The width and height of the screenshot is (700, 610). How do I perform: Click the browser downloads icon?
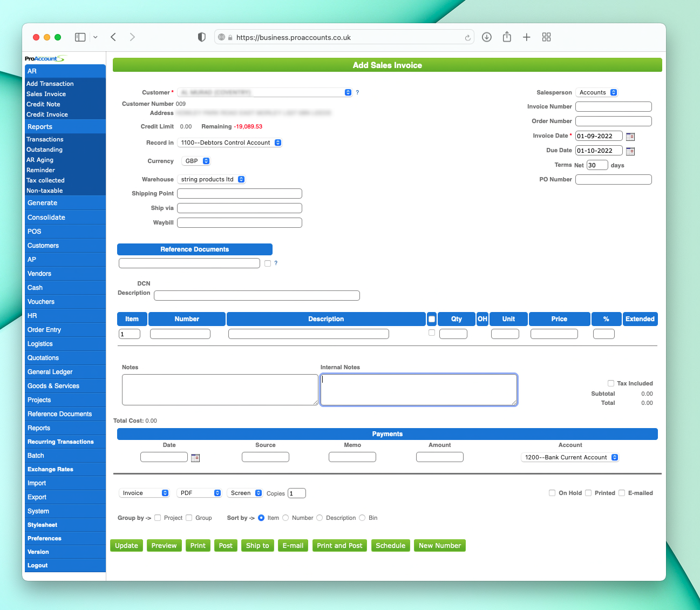tap(486, 37)
